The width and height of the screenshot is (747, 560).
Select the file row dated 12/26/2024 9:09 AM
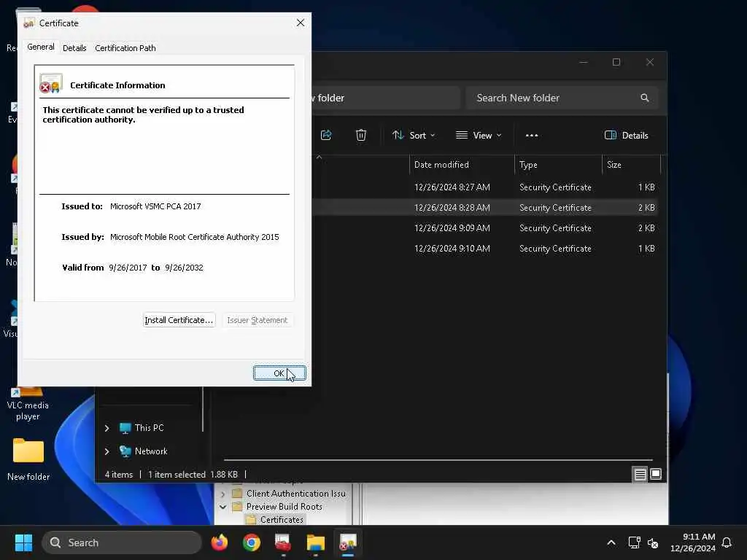tap(485, 228)
